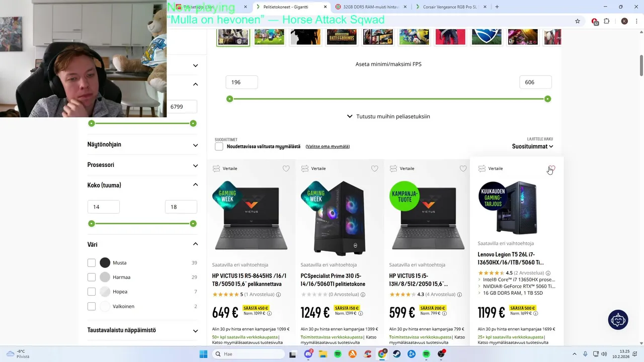This screenshot has width=644, height=362.
Task: Click the minimum FPS input showing 196
Action: tap(242, 82)
